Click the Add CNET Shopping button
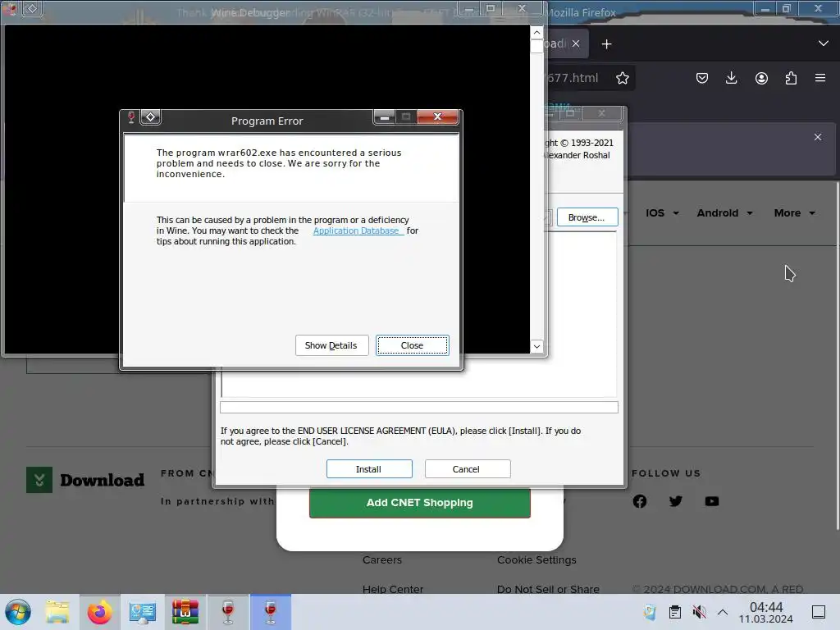 point(419,503)
